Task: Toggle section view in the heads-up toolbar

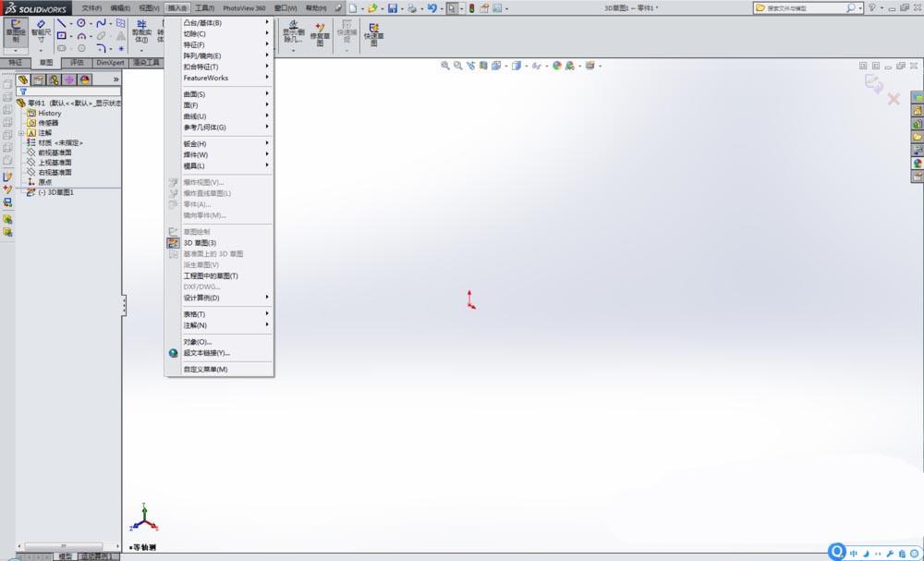Action: (484, 67)
